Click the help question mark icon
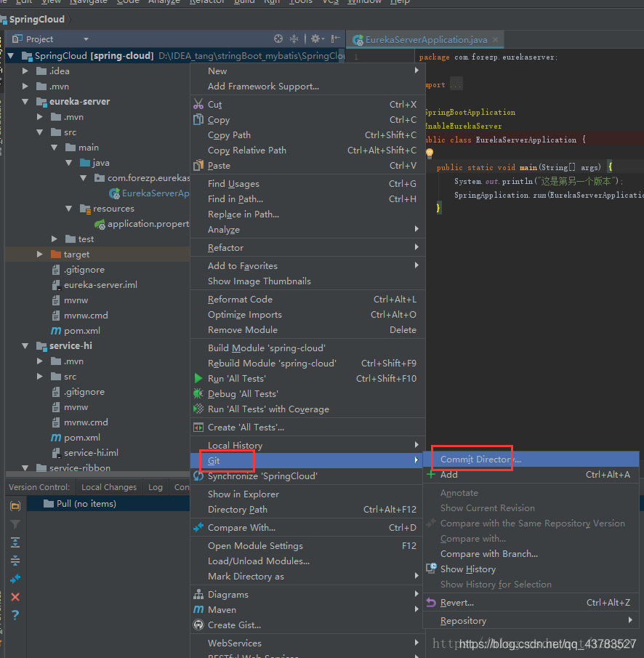The image size is (644, 658). coord(15,615)
